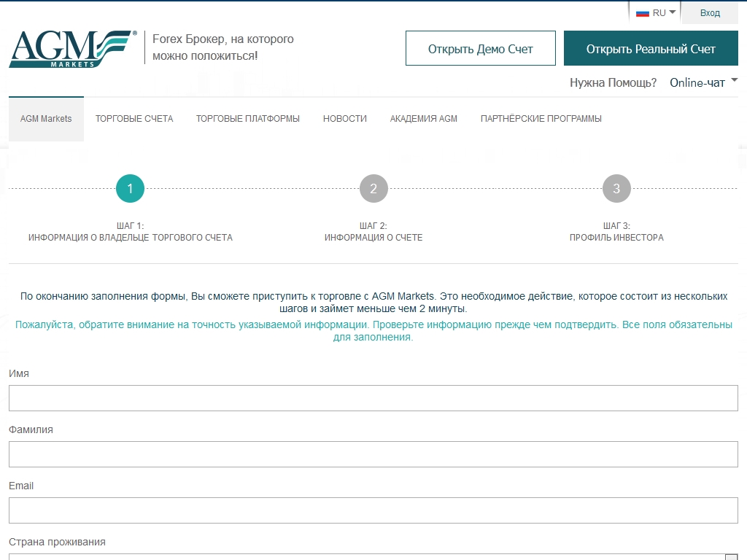Go to the Новости menu item
The height and width of the screenshot is (560, 747).
pyautogui.click(x=344, y=119)
